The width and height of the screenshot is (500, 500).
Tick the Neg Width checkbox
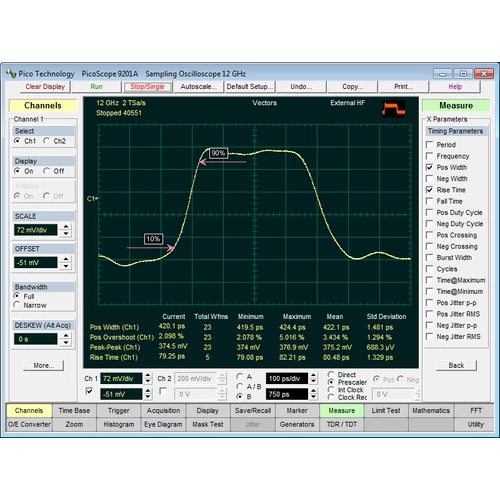[430, 178]
